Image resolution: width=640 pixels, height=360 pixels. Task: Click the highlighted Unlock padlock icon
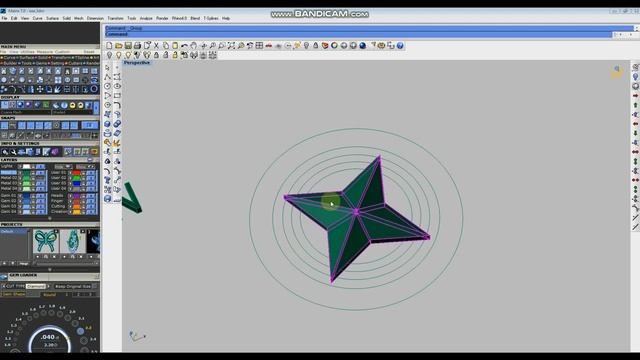click(175, 55)
